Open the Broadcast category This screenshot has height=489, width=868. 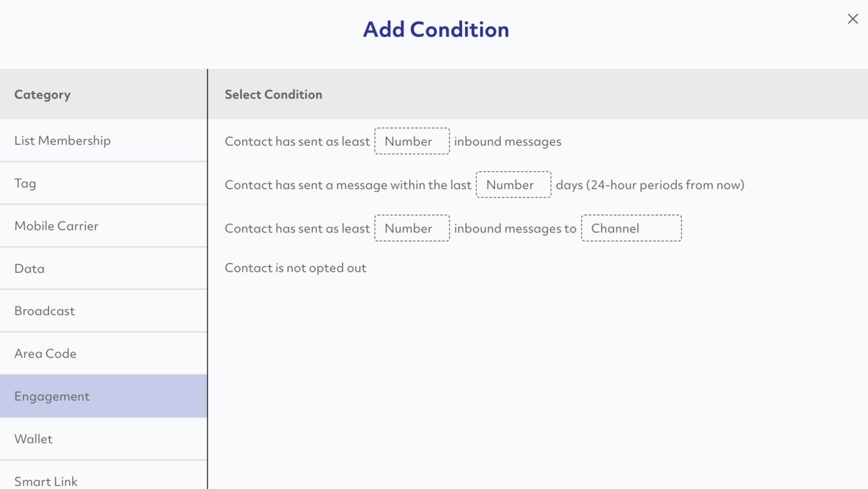pos(103,311)
